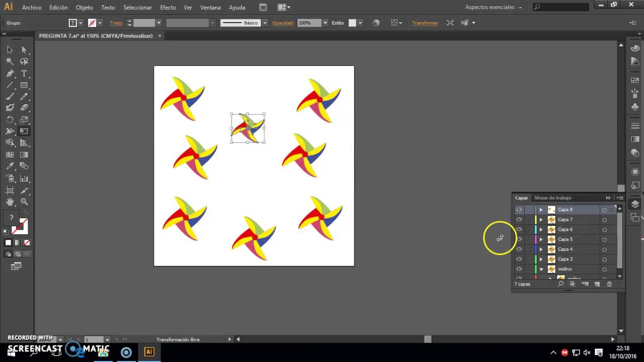Open the Objeto menu
Image resolution: width=644 pixels, height=362 pixels.
tap(84, 8)
